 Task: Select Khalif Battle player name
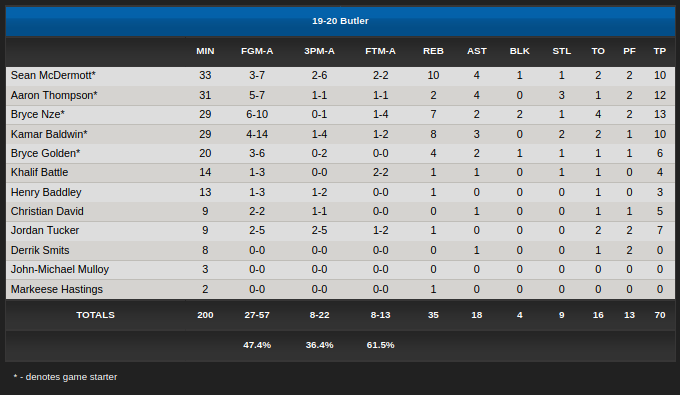point(39,173)
